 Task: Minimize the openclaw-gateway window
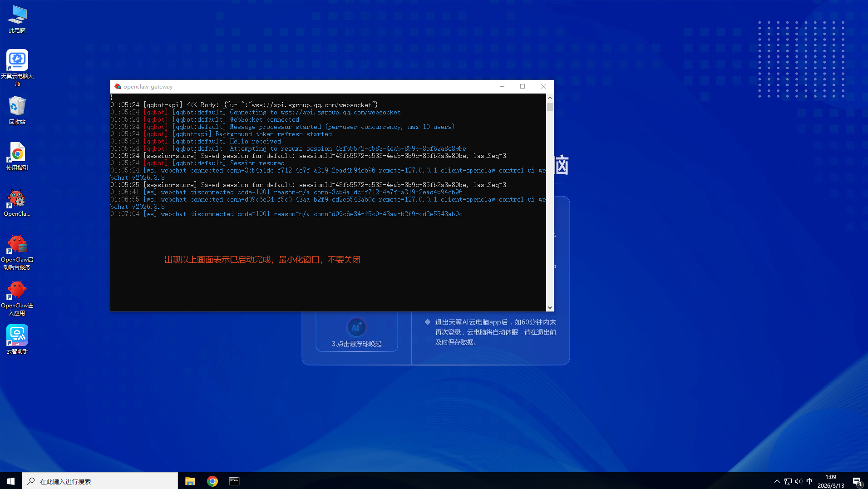[502, 86]
